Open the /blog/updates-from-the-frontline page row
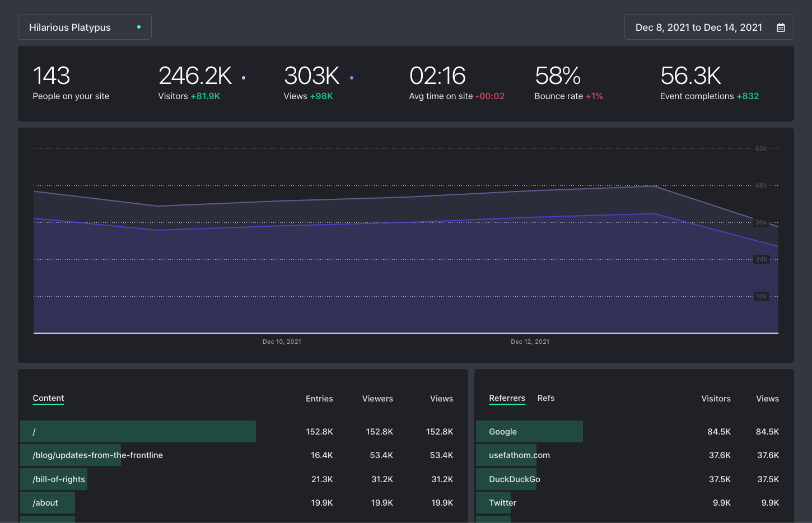Screen dimensions: 812x523 click(97, 455)
